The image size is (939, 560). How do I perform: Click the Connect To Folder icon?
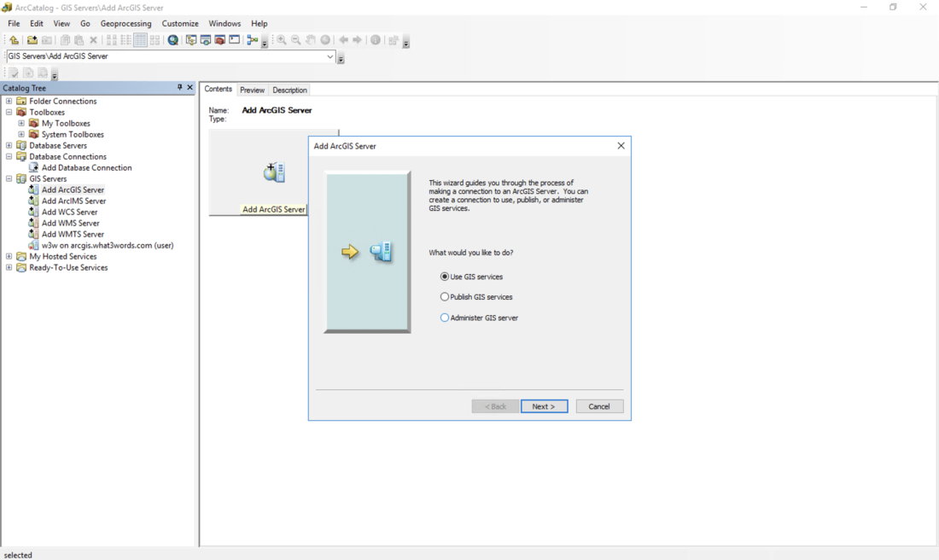click(32, 40)
